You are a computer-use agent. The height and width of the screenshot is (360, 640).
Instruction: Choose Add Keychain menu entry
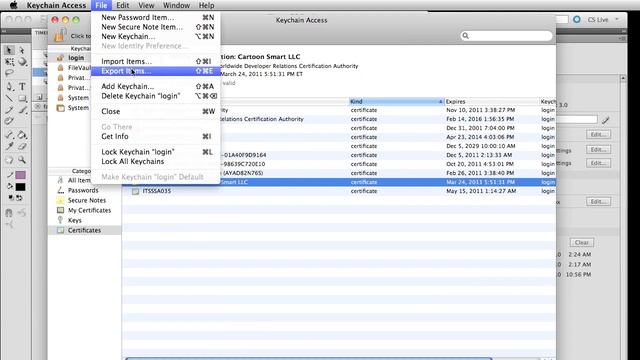(156, 86)
